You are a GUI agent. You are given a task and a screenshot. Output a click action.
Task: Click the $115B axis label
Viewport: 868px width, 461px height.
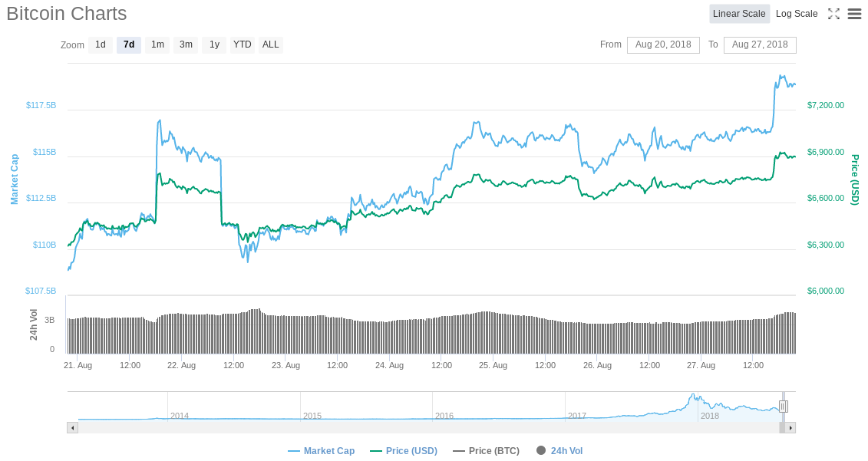[x=45, y=152]
